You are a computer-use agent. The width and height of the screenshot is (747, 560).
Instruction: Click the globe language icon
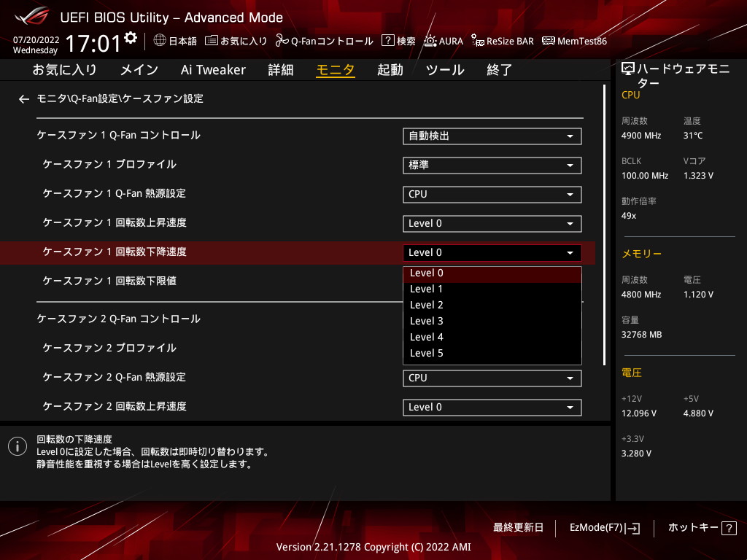click(160, 41)
